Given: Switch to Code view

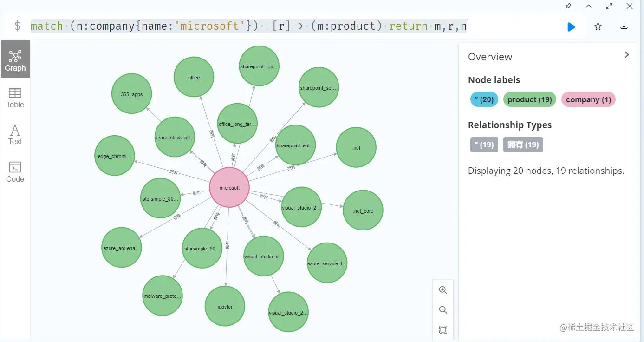Looking at the screenshot, I should (x=15, y=172).
